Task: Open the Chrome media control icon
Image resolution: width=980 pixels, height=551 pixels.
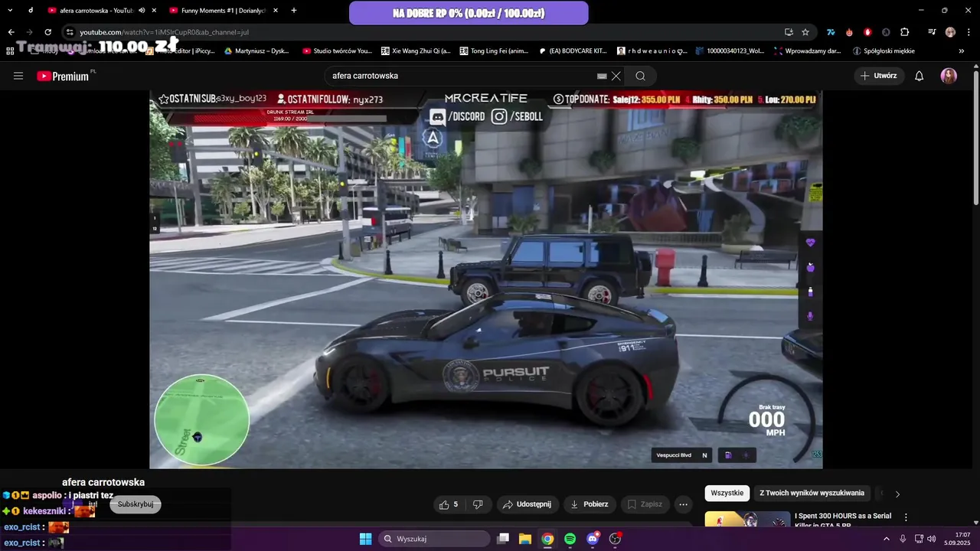Action: click(932, 32)
